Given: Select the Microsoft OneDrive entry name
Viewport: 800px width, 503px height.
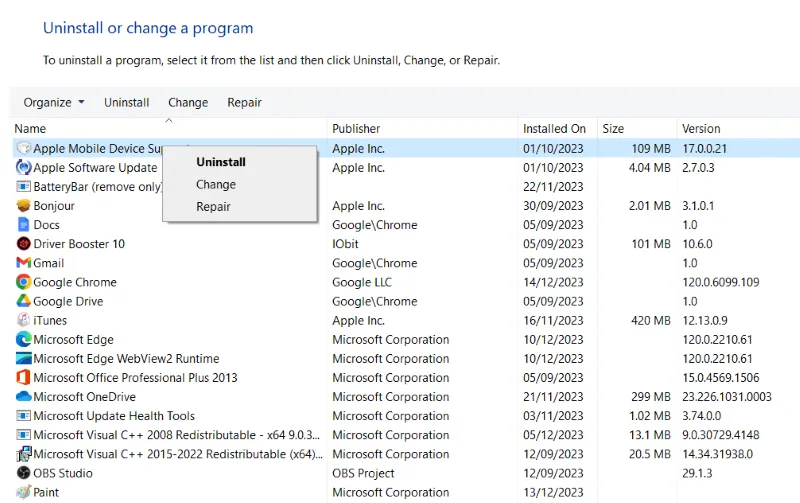Looking at the screenshot, I should (x=85, y=397).
